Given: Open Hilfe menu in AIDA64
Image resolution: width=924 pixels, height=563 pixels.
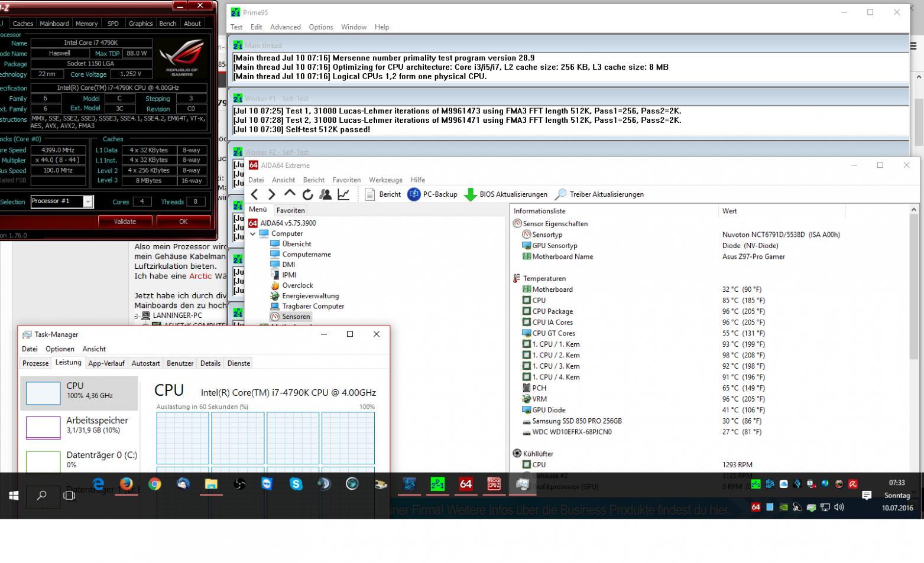Looking at the screenshot, I should coord(418,180).
